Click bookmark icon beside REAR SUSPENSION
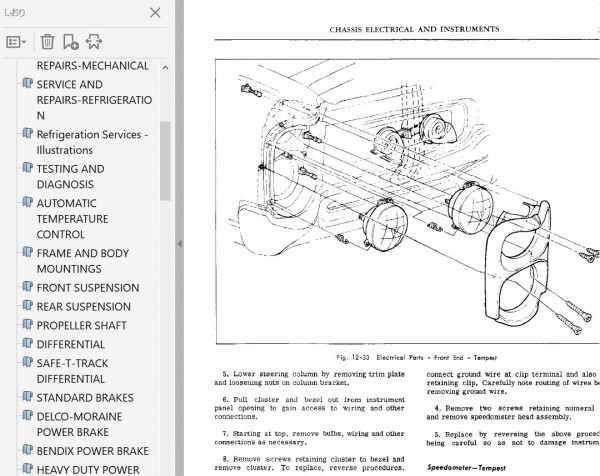Viewport: 600px width, 476px height. coord(27,305)
